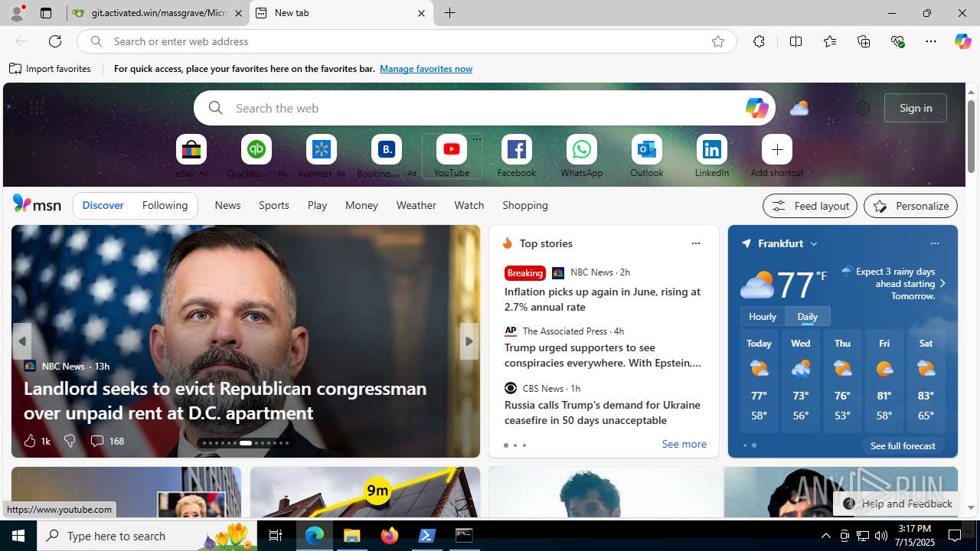Click the Sign in button

[916, 108]
